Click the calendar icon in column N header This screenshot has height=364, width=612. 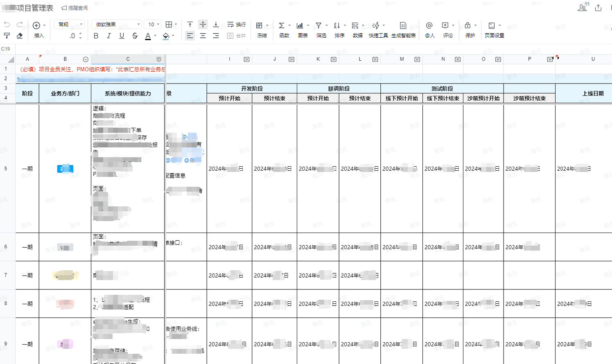click(458, 59)
